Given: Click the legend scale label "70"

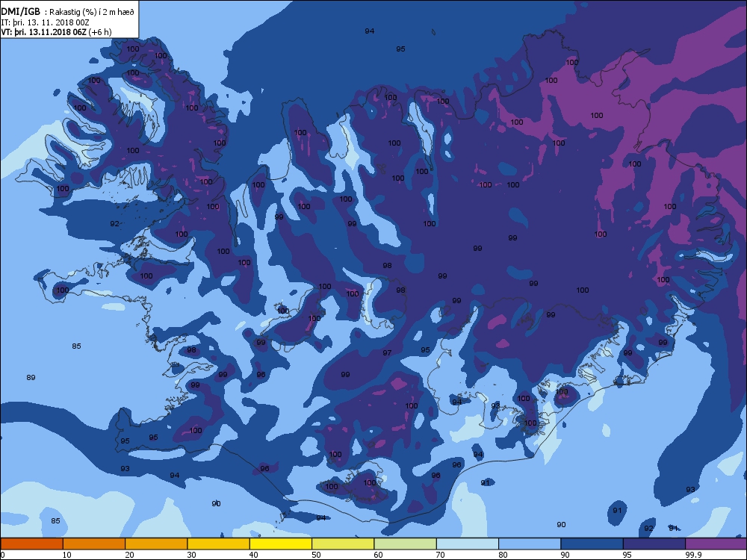Looking at the screenshot, I should tap(441, 555).
